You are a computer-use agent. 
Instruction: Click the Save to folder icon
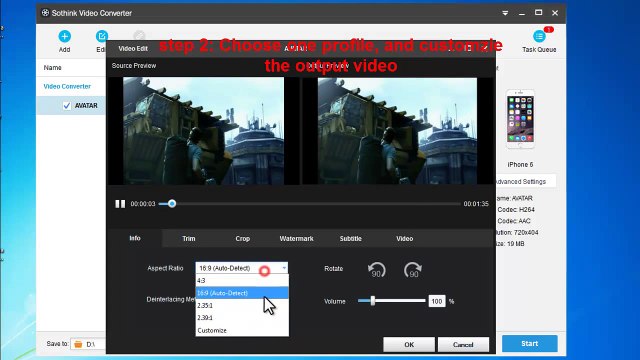78,344
